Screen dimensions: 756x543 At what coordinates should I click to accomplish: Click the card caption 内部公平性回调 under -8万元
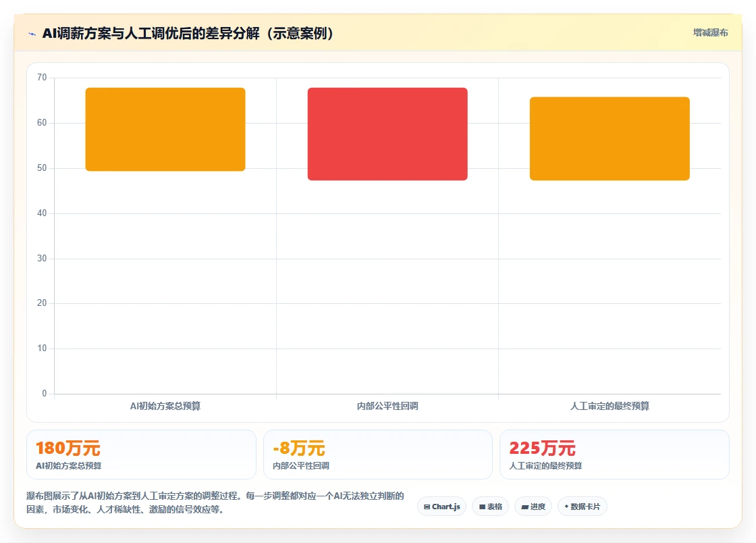[x=301, y=466]
